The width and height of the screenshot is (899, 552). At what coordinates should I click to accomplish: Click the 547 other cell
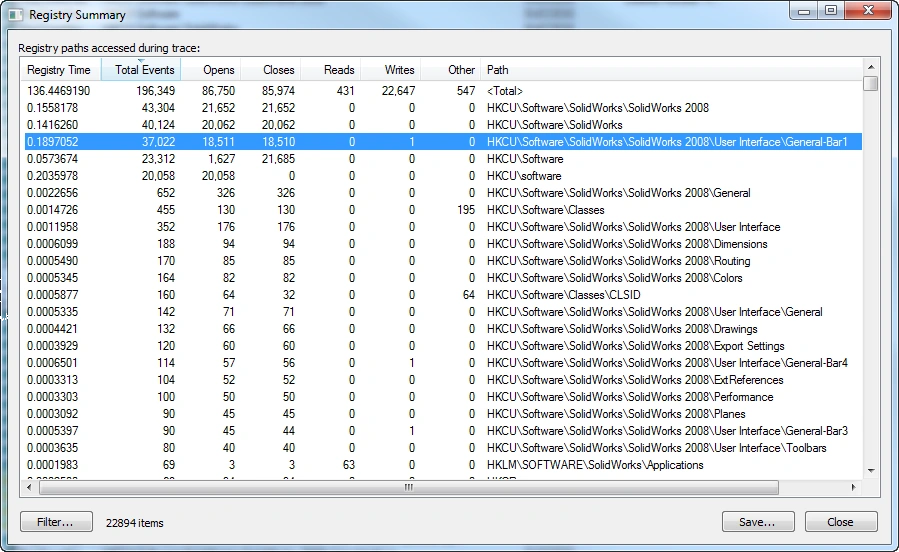(466, 91)
